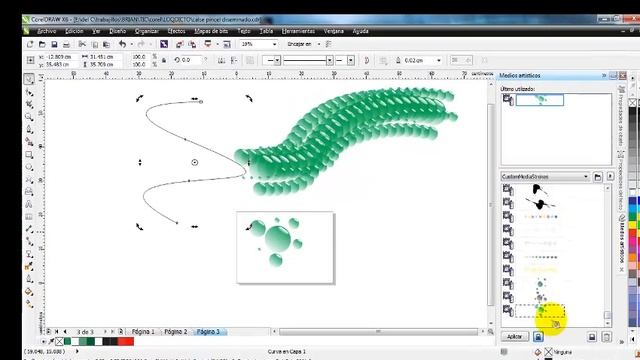Switch to the Página 1 tab
The height and width of the screenshot is (360, 640).
pos(143,332)
